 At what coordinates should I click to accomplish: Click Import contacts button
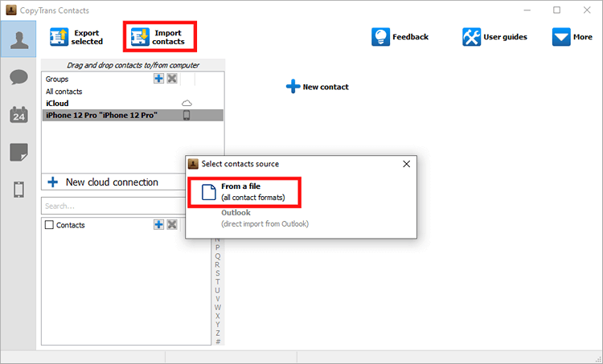point(160,37)
